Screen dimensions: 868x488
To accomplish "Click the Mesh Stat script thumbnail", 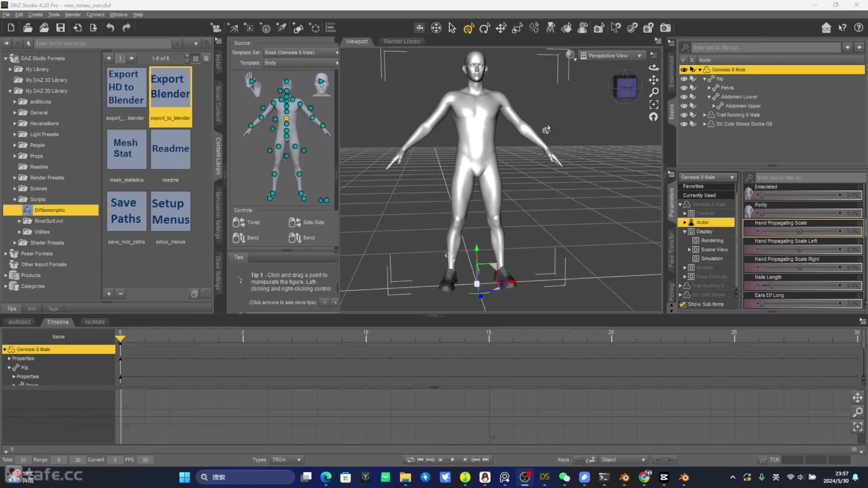I will pyautogui.click(x=127, y=149).
